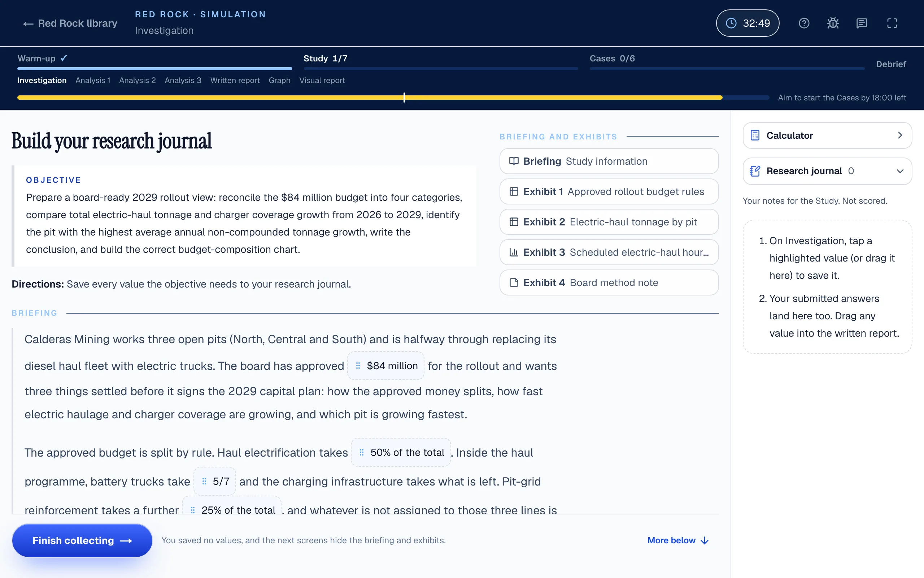Open the bug report icon
Image resolution: width=924 pixels, height=578 pixels.
pyautogui.click(x=833, y=23)
